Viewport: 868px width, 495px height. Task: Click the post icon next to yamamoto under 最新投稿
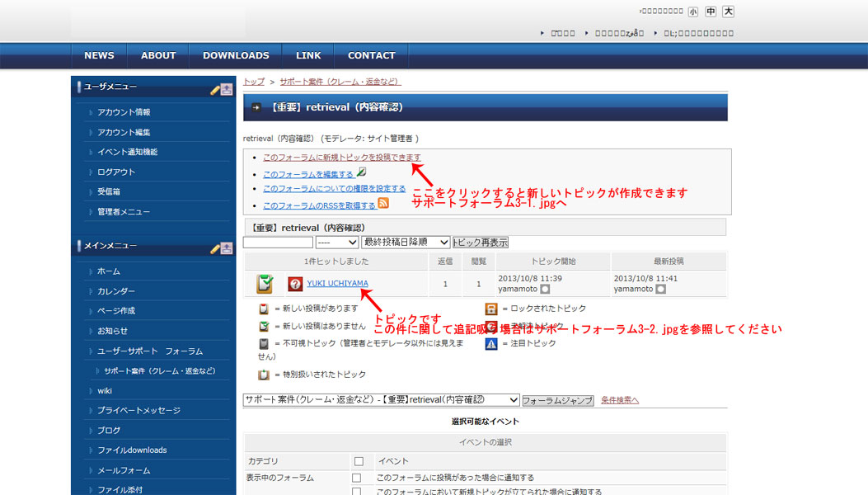(660, 289)
